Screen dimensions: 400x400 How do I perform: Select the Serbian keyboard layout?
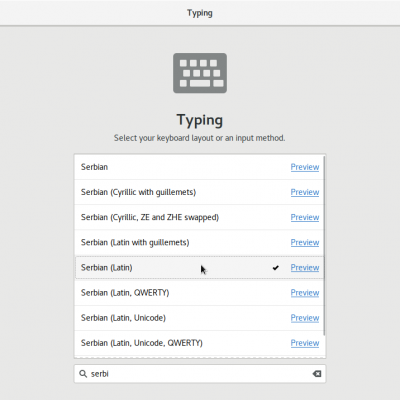coord(199,167)
